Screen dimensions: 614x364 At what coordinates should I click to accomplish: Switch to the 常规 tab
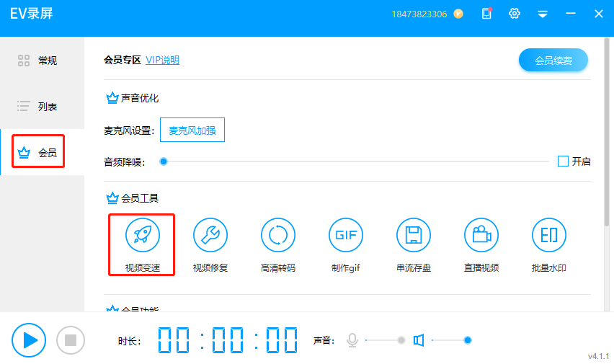[x=42, y=61]
